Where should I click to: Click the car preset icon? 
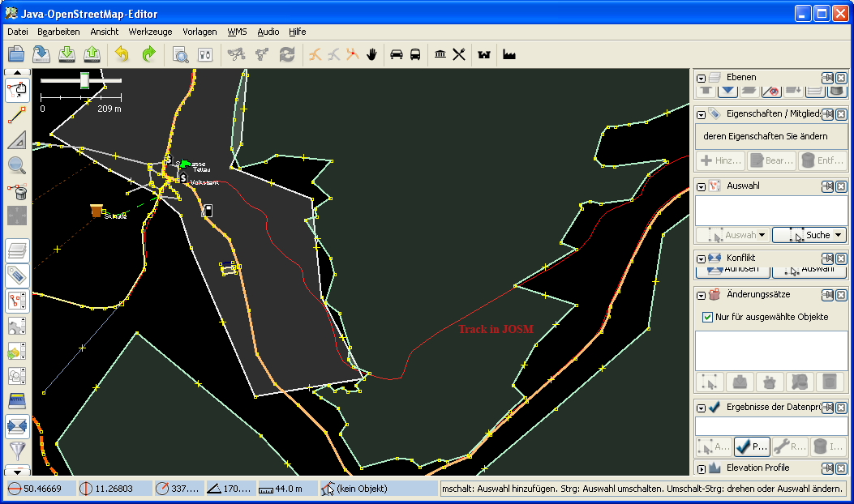click(x=397, y=54)
